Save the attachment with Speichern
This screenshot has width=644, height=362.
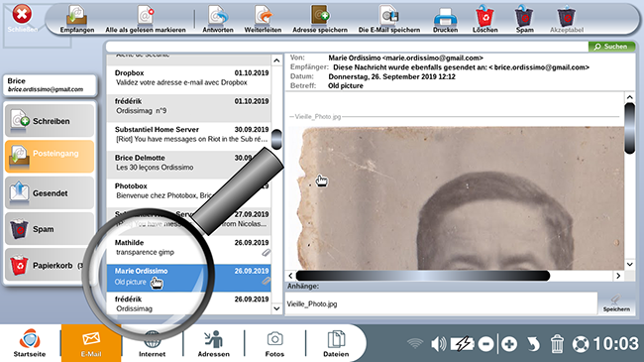coord(616,303)
